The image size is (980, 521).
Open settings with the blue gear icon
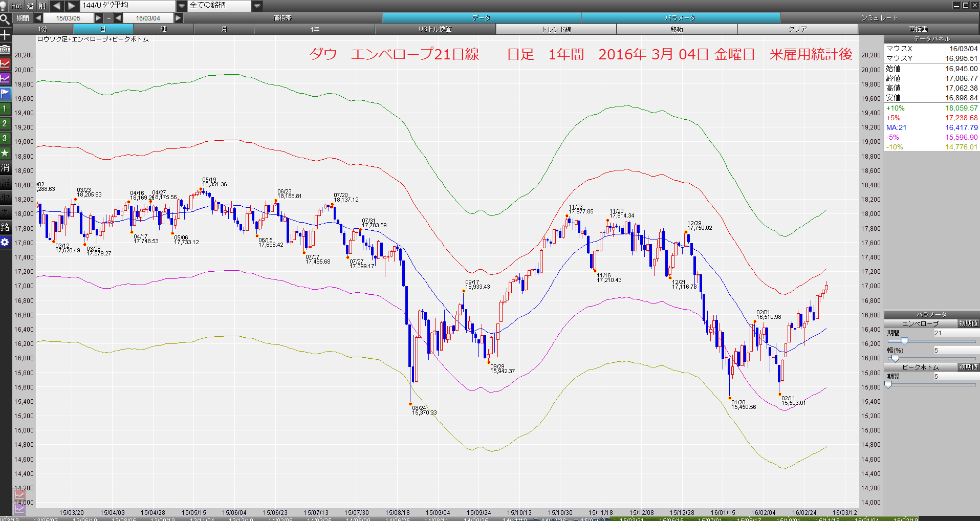pos(5,242)
